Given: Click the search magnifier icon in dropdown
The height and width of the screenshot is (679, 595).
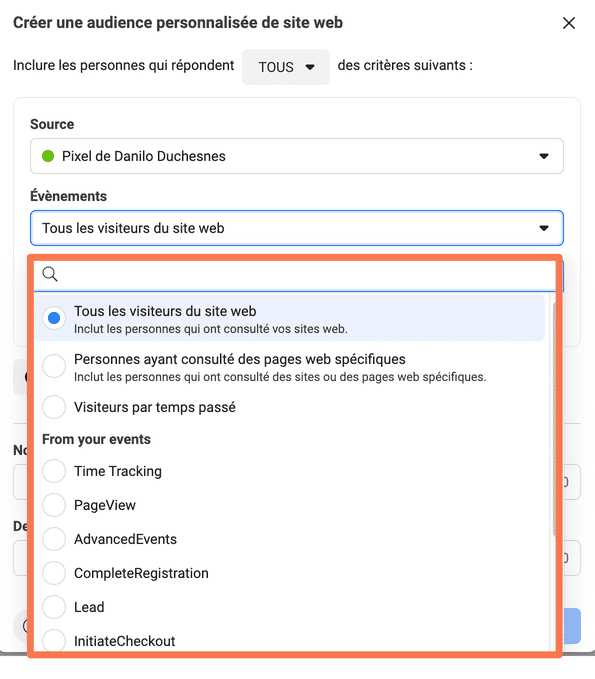Looking at the screenshot, I should point(50,274).
